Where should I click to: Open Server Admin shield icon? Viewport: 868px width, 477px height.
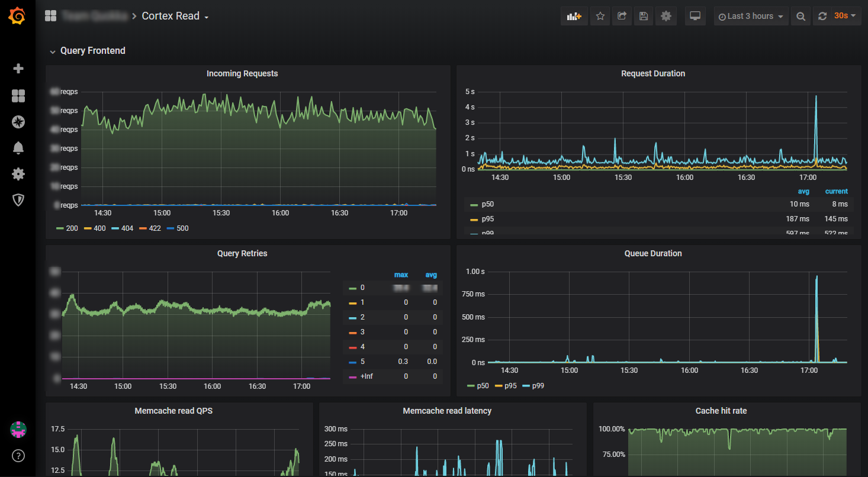pyautogui.click(x=18, y=200)
